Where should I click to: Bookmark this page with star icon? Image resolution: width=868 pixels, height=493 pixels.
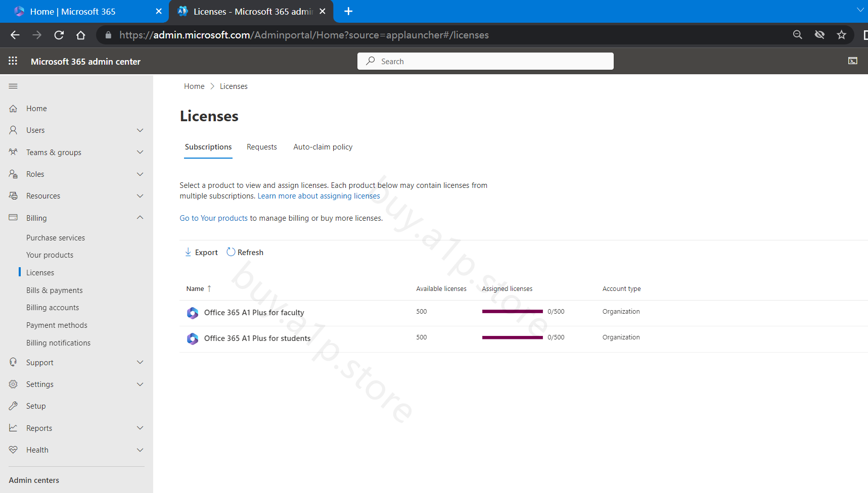coord(841,34)
